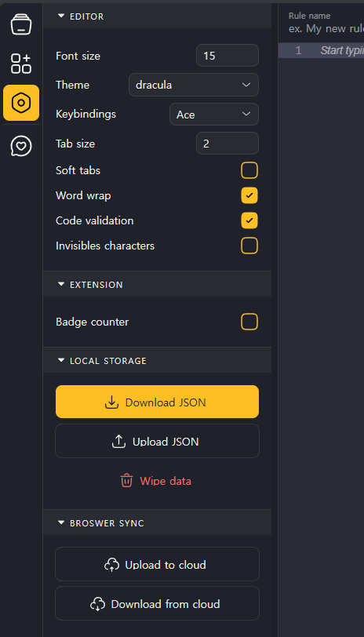Click the add new rule grid icon
This screenshot has height=637, width=364.
(21, 64)
